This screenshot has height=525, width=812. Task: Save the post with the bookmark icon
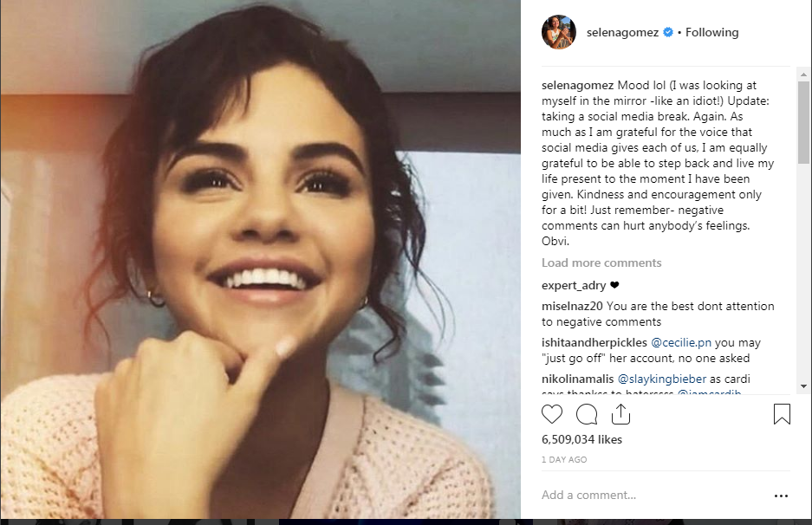tap(782, 414)
